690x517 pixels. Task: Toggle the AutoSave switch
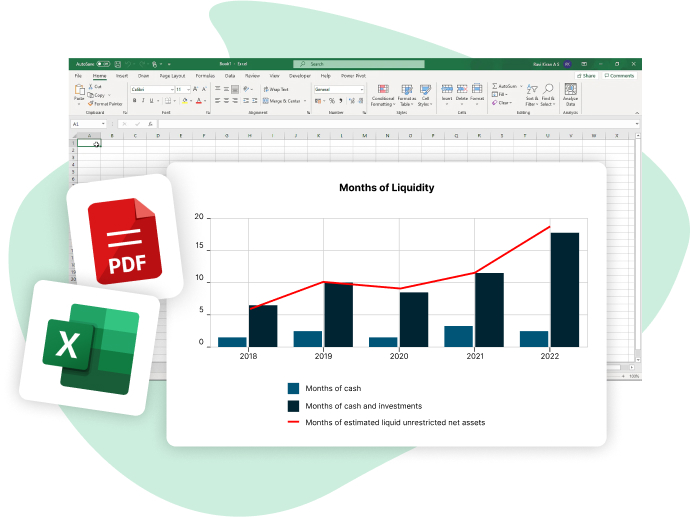[103, 64]
